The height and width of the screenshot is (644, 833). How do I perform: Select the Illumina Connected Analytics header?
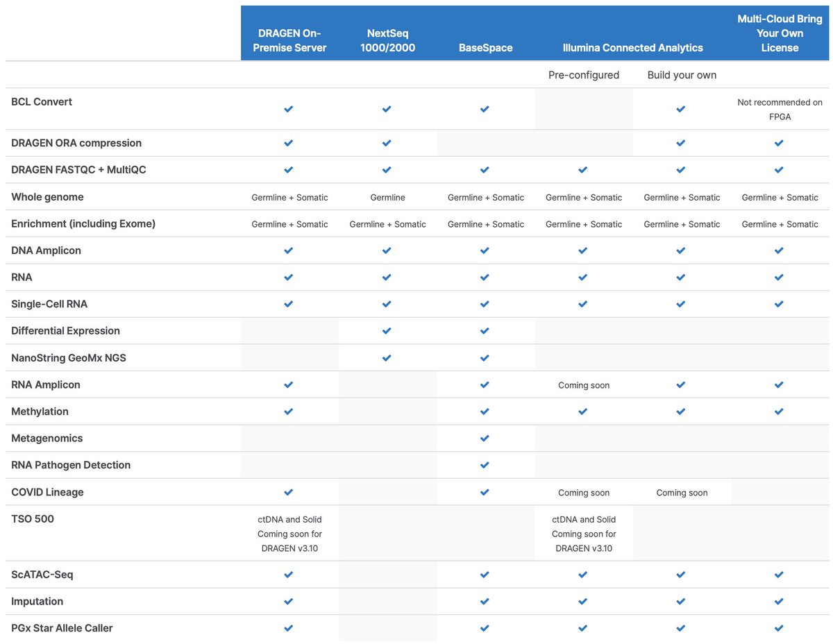(633, 48)
